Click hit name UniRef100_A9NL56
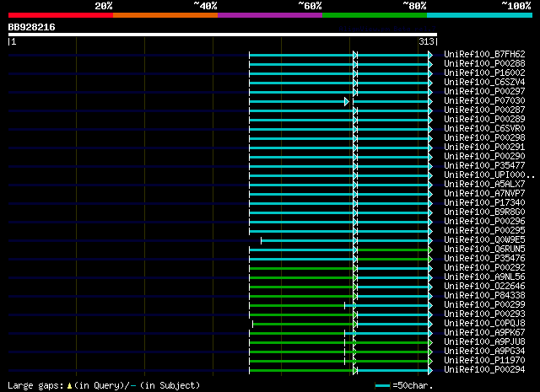The height and width of the screenshot is (392, 540). tap(484, 277)
